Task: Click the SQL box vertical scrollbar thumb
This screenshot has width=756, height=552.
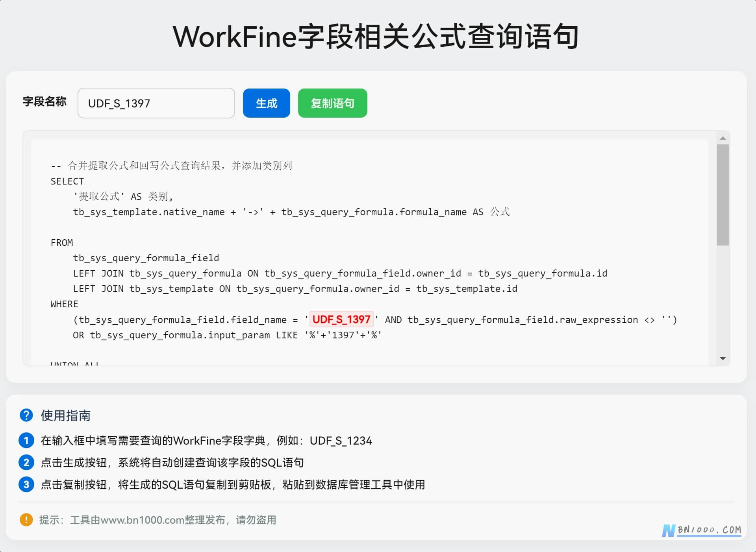Action: [723, 195]
